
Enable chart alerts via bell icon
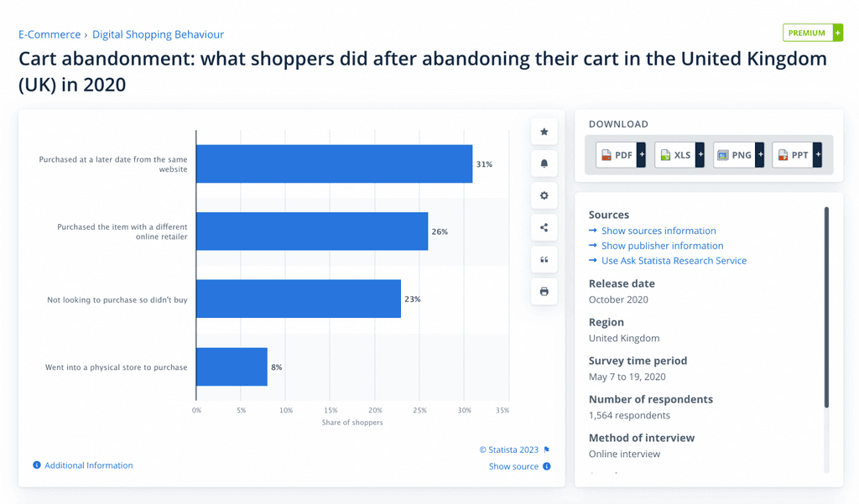(x=544, y=164)
